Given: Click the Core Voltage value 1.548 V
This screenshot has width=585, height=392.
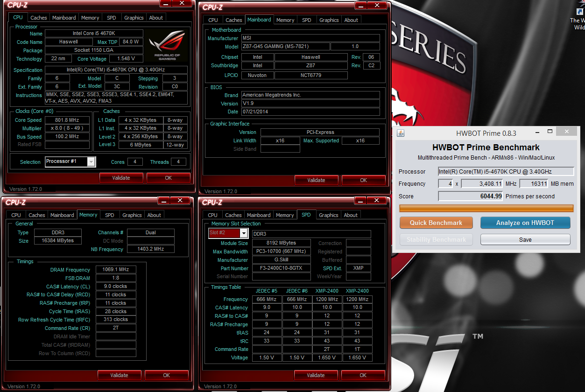Looking at the screenshot, I should tap(126, 59).
